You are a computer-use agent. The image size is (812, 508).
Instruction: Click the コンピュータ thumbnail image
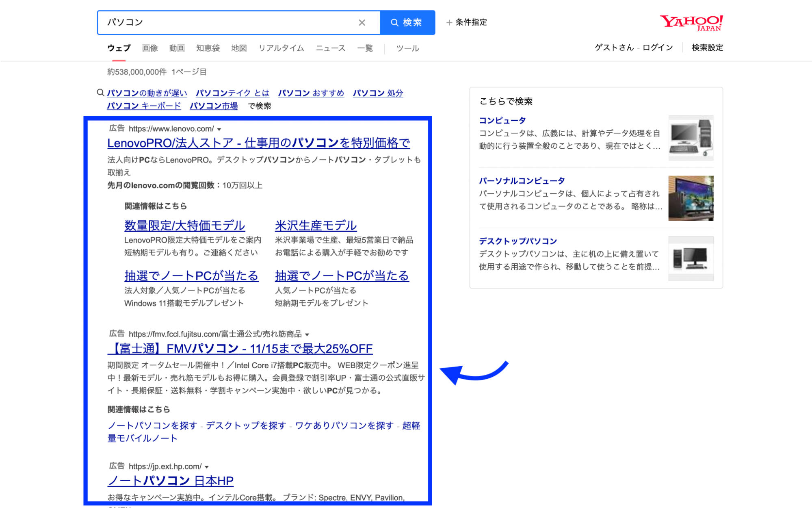point(691,138)
